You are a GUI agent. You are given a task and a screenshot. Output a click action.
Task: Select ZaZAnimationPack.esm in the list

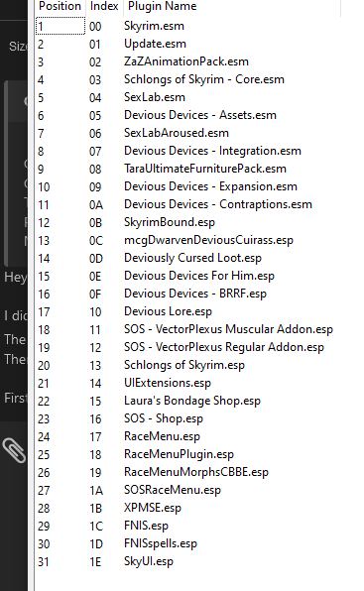point(186,61)
